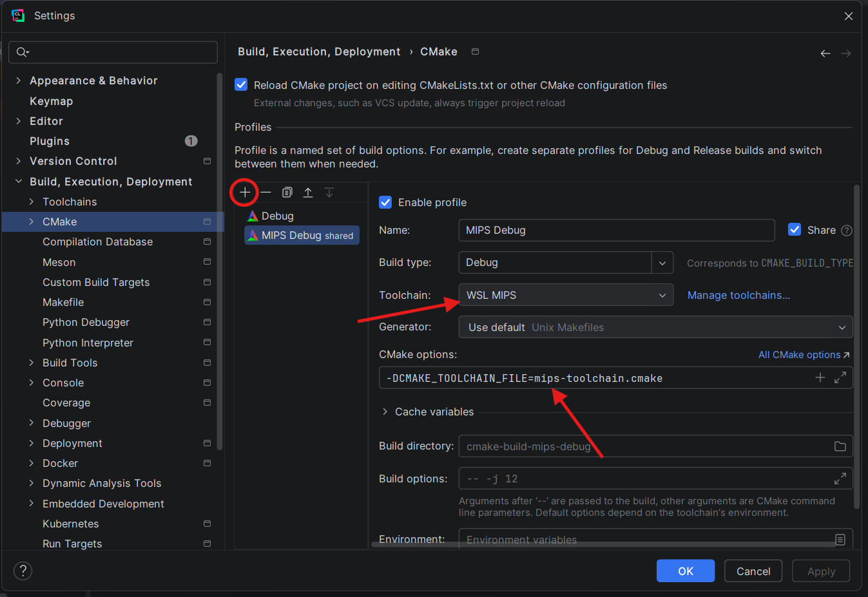
Task: Expand Appearance & Behavior tree node
Action: [x=18, y=81]
